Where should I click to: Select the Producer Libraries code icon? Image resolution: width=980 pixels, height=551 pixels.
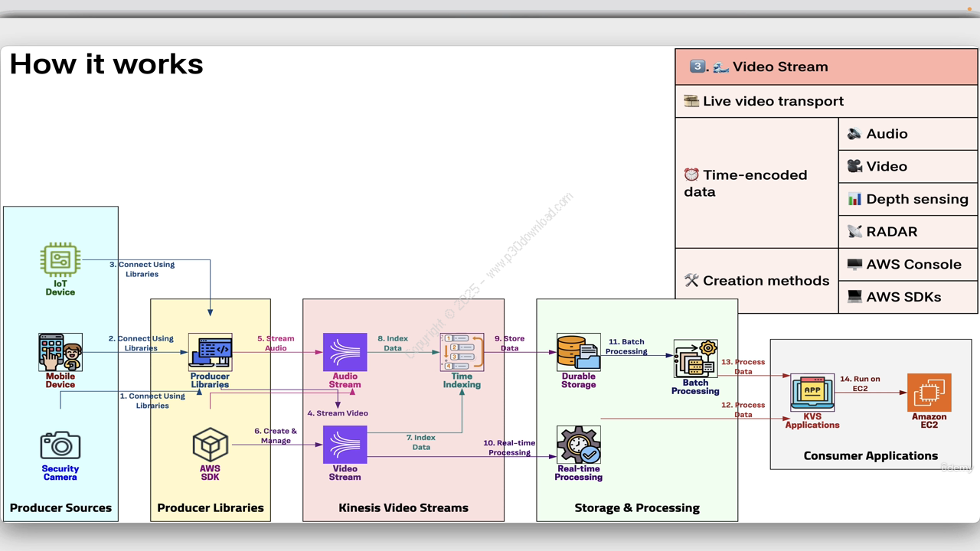point(211,352)
